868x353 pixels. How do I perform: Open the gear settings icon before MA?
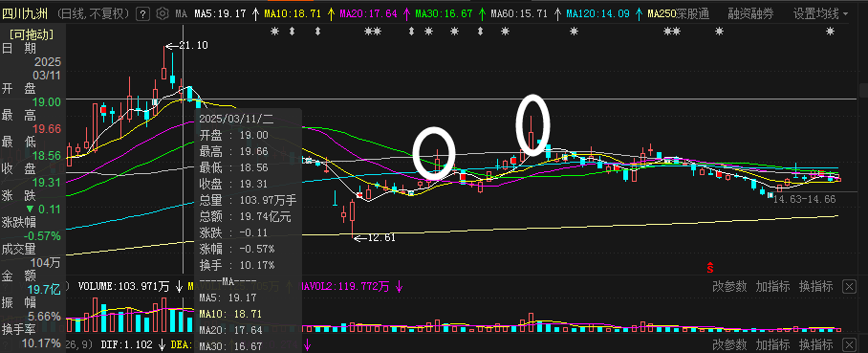(x=163, y=13)
